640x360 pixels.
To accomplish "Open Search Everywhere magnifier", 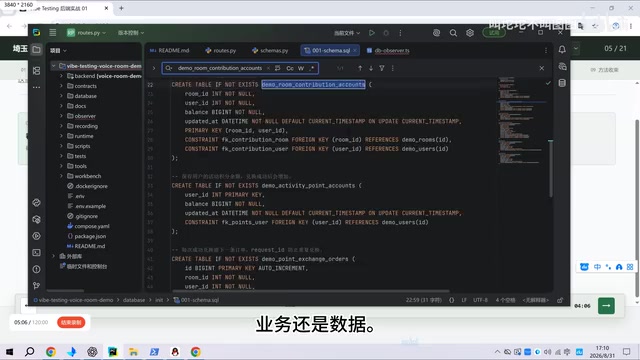I will pyautogui.click(x=453, y=33).
